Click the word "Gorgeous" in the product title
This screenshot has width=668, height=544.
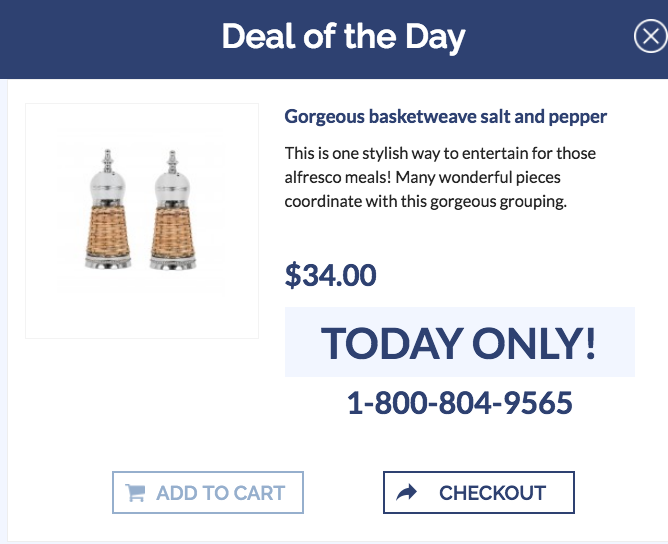point(324,117)
